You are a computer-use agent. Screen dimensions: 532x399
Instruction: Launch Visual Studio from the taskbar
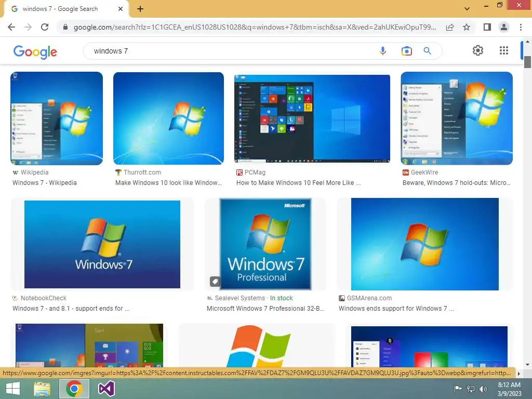107,389
